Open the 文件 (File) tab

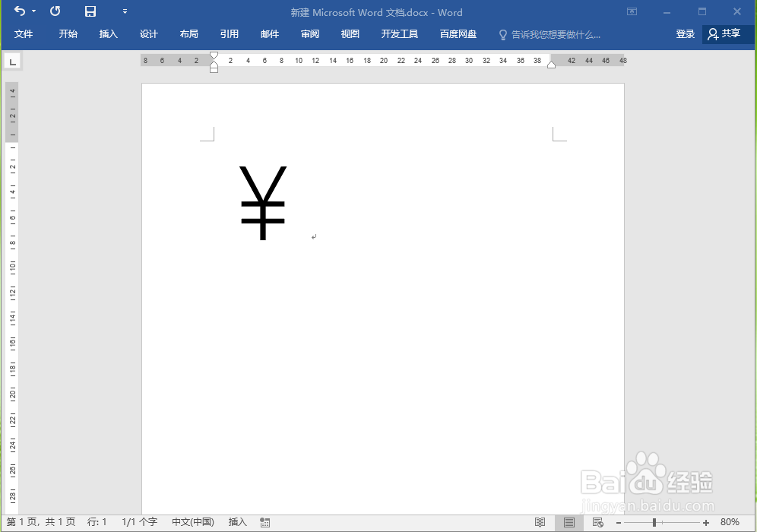23,33
